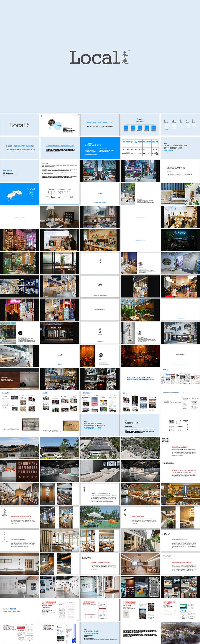Screen dimensions: 200x644
Task: Click the large Local 本地 logo
Action: pos(99,57)
